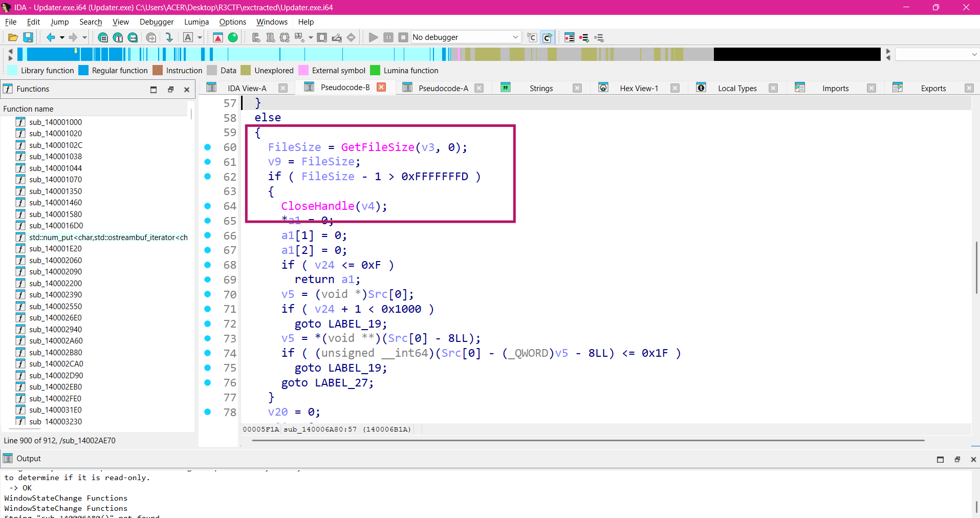Open the navigation band combo box
The image size is (980, 518).
point(937,54)
